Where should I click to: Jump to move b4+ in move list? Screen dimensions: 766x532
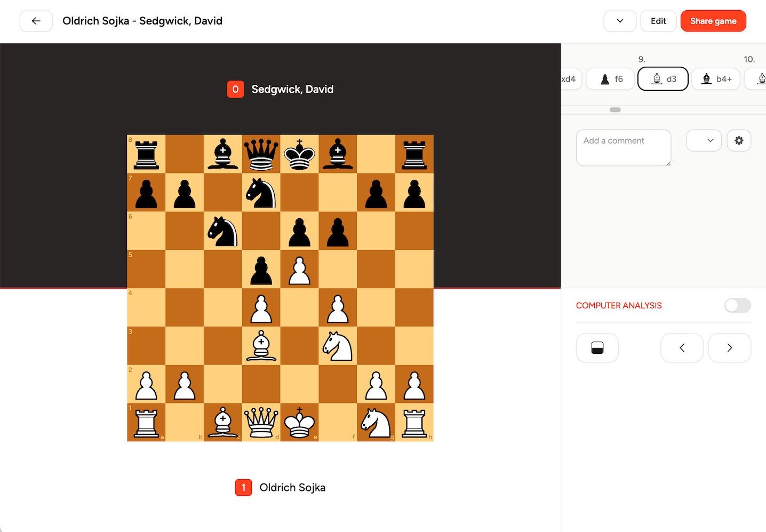click(x=716, y=79)
